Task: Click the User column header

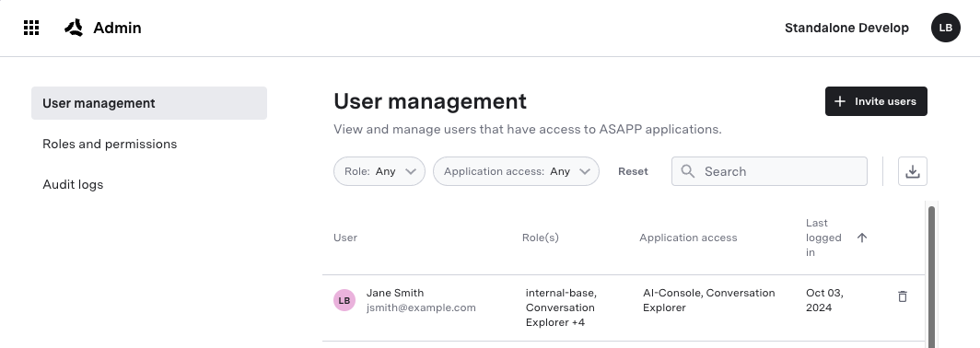Action: pyautogui.click(x=345, y=238)
